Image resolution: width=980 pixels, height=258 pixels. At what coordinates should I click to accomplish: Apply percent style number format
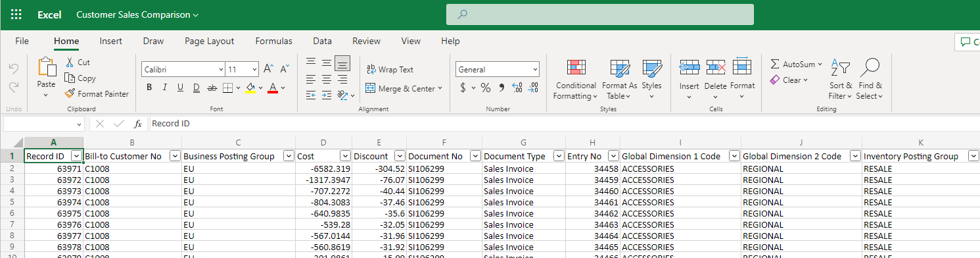[486, 88]
